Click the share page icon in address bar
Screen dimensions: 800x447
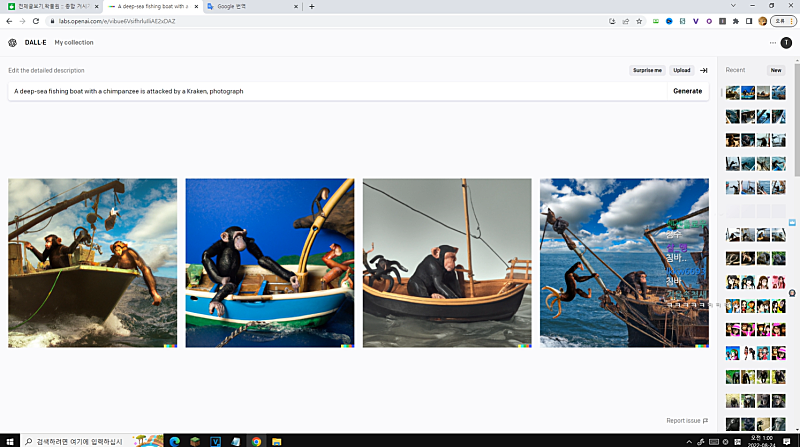click(626, 21)
